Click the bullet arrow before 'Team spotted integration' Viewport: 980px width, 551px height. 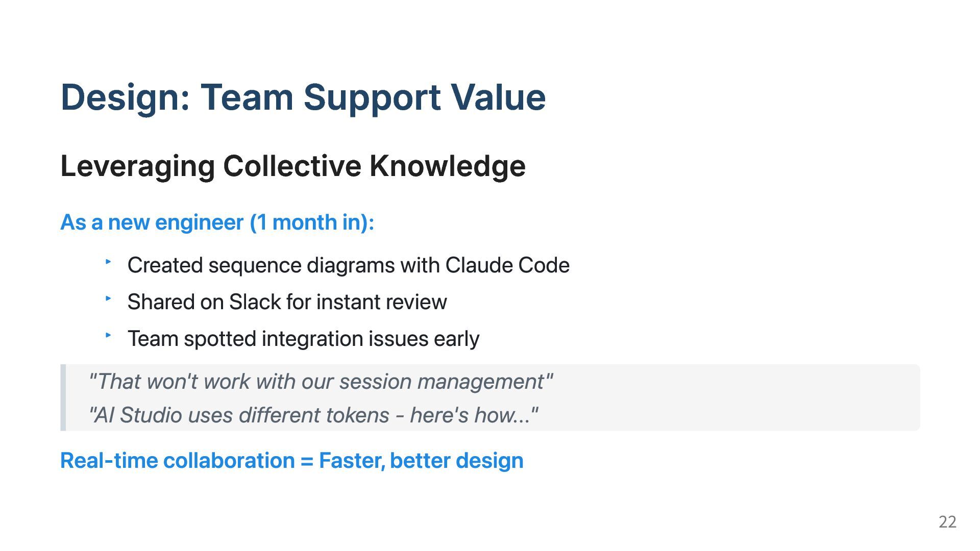108,335
